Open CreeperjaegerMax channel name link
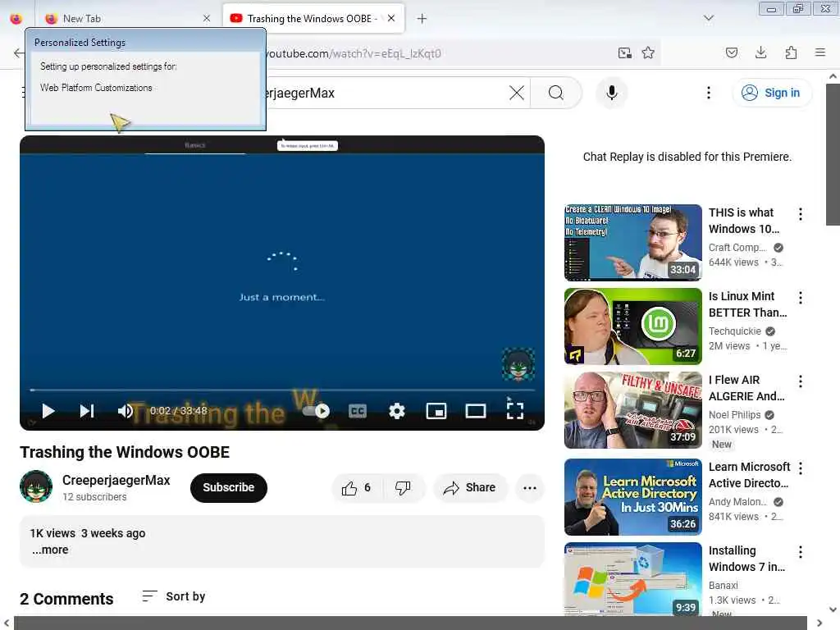The image size is (840, 630). tap(116, 480)
